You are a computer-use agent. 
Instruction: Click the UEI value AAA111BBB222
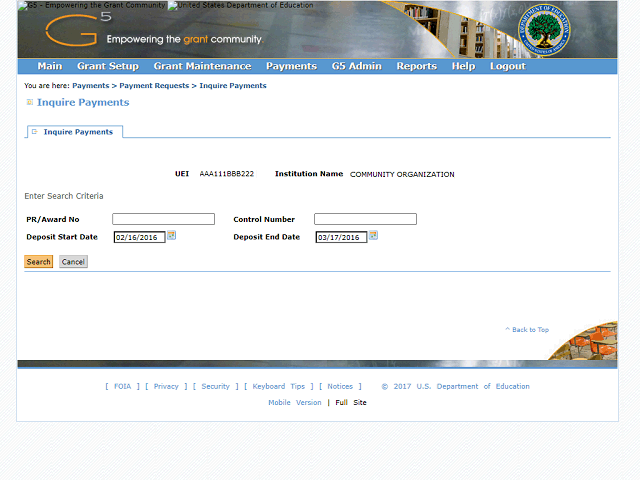227,174
